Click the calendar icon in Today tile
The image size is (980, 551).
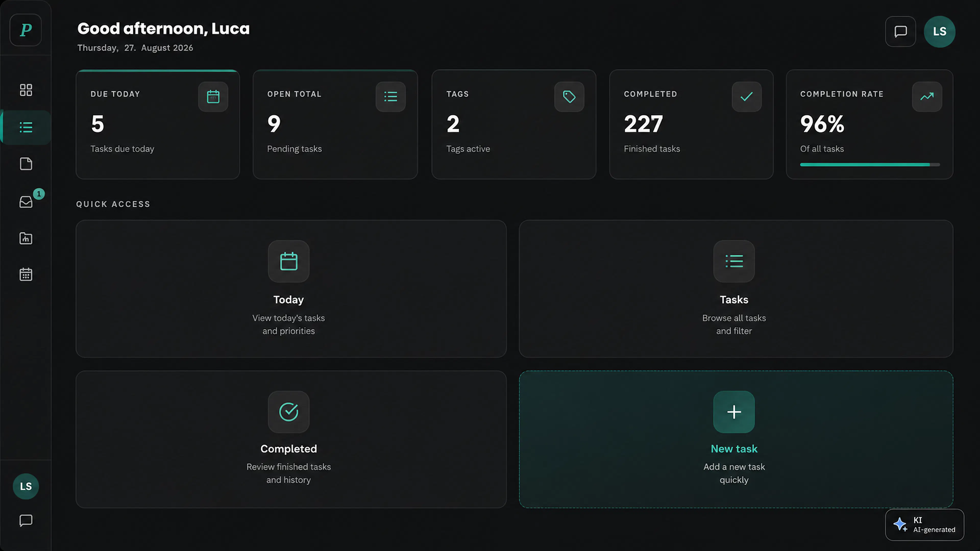(x=289, y=261)
